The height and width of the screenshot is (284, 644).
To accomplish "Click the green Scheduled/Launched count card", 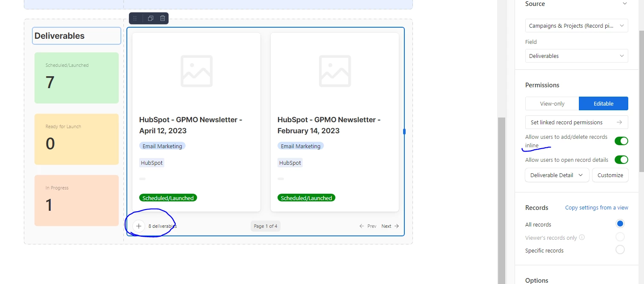I will click(x=77, y=78).
